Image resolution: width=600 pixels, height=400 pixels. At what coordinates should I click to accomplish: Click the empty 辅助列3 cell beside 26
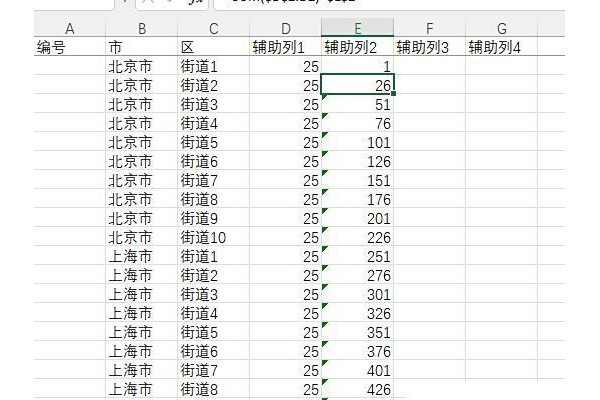429,85
